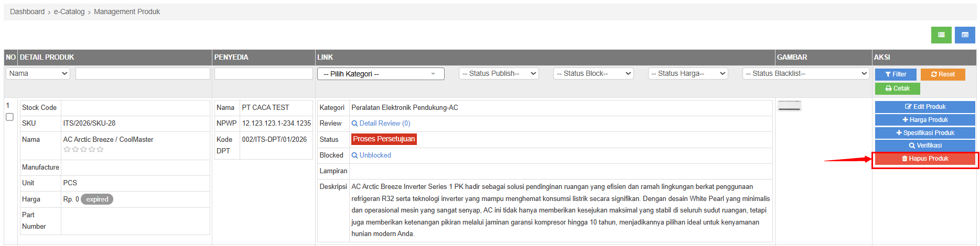Open e-Catalog breadcrumb link
Screen dimensions: 980x246
[x=69, y=12]
